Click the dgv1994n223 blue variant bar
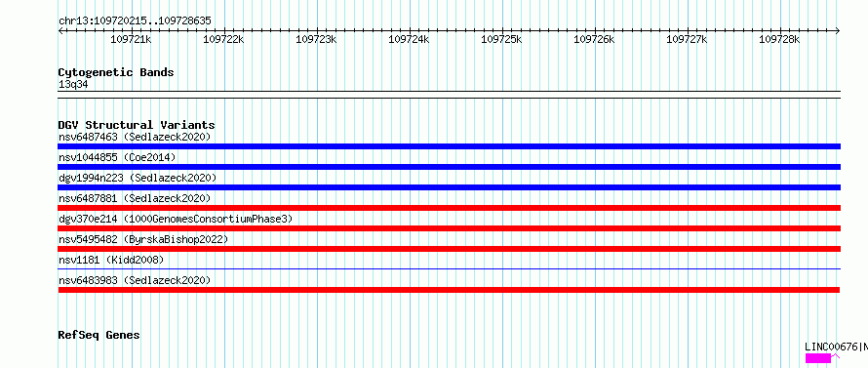 pyautogui.click(x=449, y=187)
